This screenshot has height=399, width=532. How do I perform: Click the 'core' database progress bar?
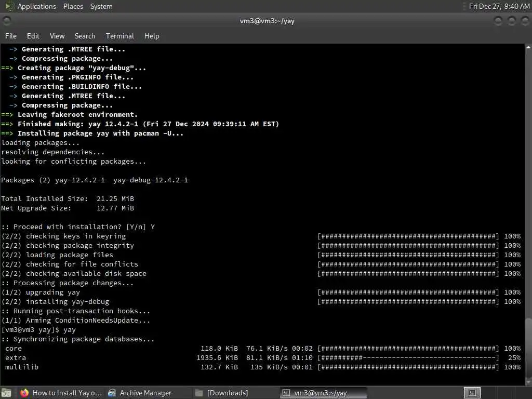pos(408,349)
